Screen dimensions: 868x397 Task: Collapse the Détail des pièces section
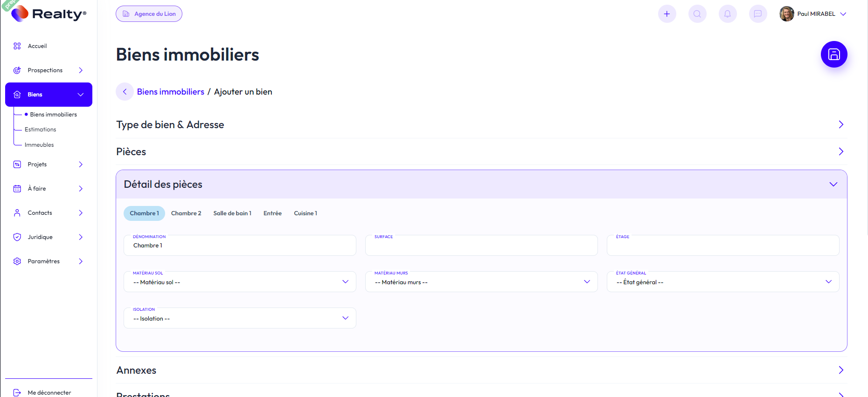[833, 185]
